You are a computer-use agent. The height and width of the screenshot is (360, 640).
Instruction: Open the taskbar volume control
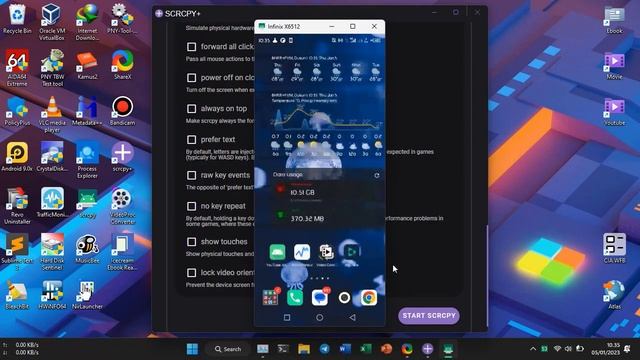click(x=568, y=349)
